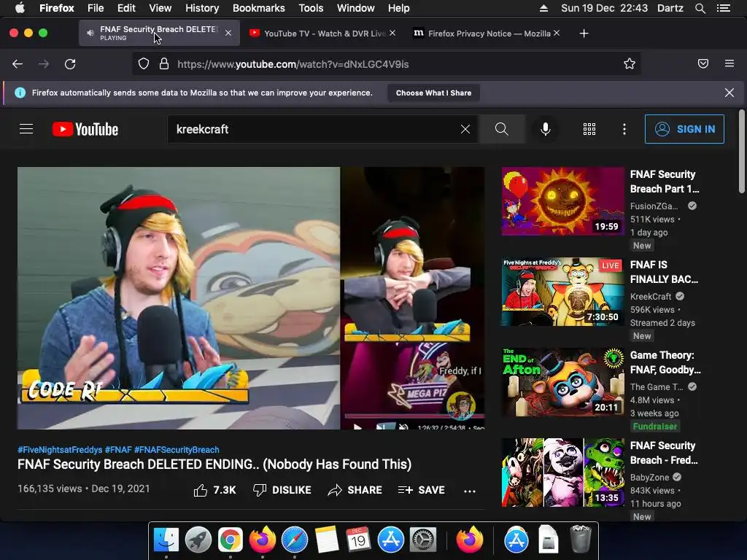Open the Firefox application menu (hamburger)
This screenshot has width=747, height=560.
point(729,63)
